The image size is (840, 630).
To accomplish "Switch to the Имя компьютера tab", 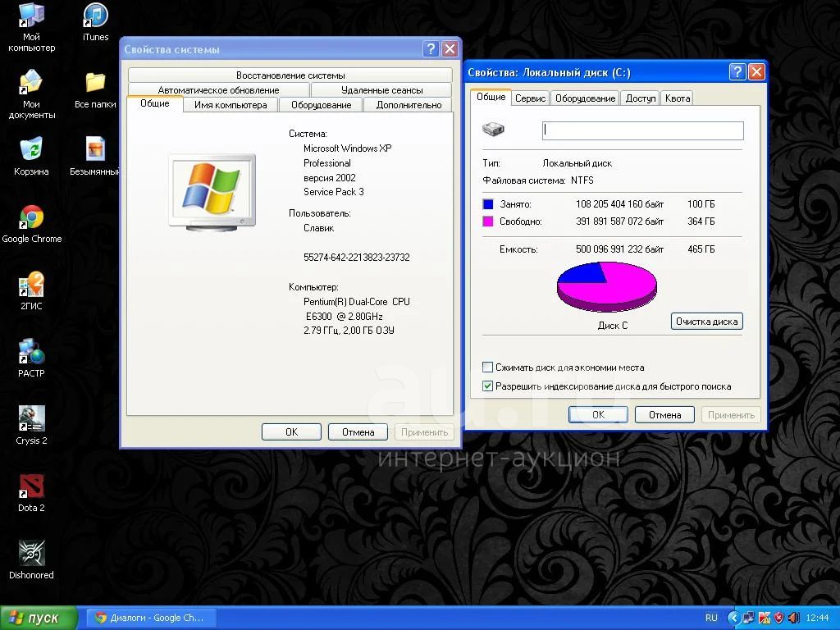I will point(231,105).
